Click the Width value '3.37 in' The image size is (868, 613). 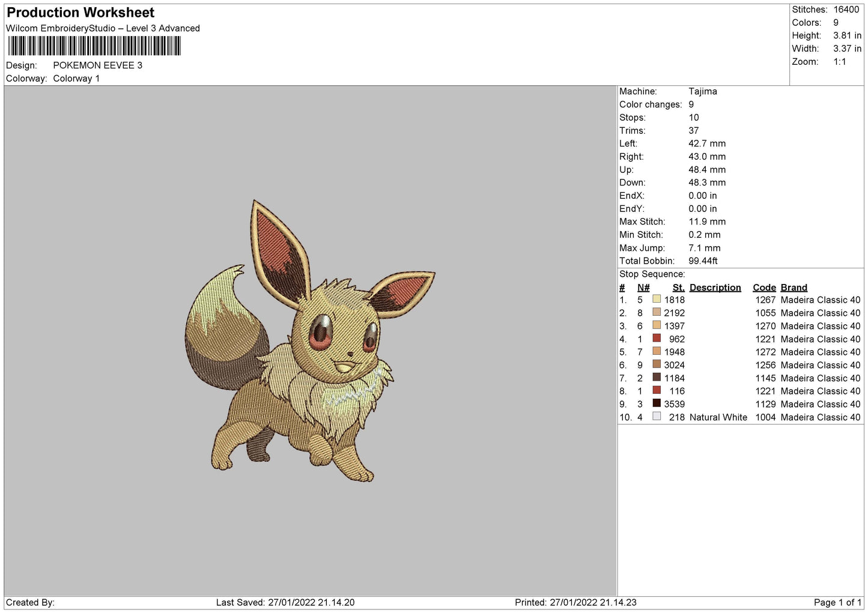[847, 49]
